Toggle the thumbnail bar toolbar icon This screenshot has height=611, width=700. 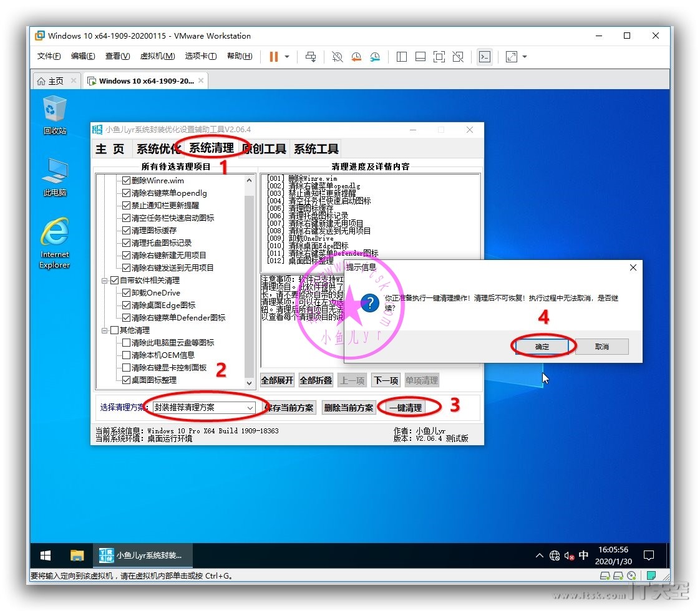pyautogui.click(x=420, y=57)
